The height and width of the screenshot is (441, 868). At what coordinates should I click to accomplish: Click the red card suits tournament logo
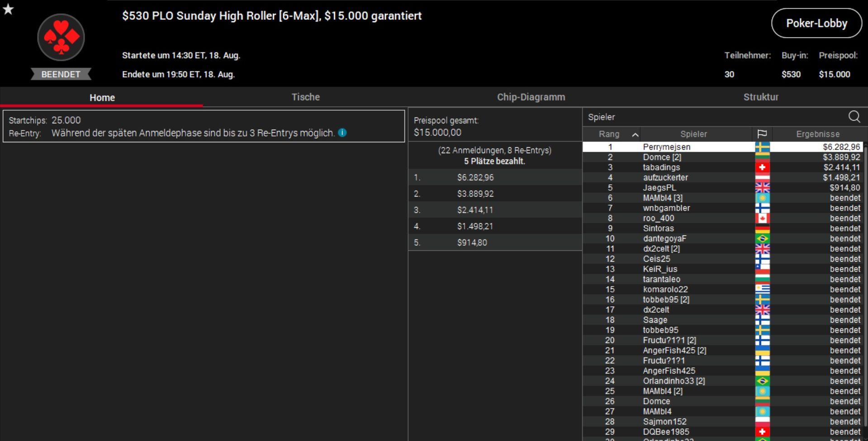[x=61, y=38]
